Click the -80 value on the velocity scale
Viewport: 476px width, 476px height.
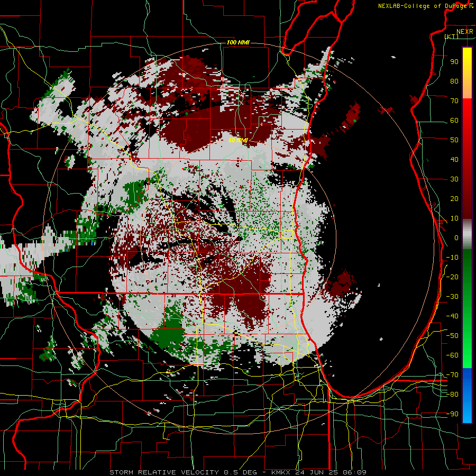452,395
